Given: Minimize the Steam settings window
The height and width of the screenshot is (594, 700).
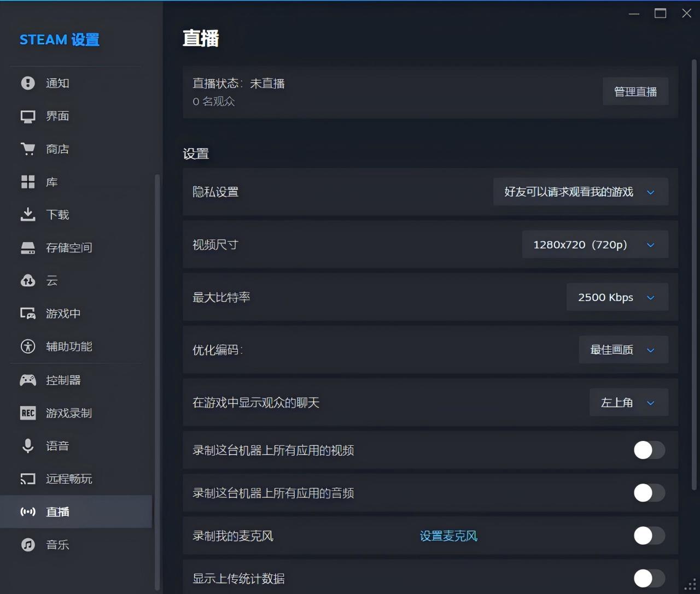Looking at the screenshot, I should [634, 14].
